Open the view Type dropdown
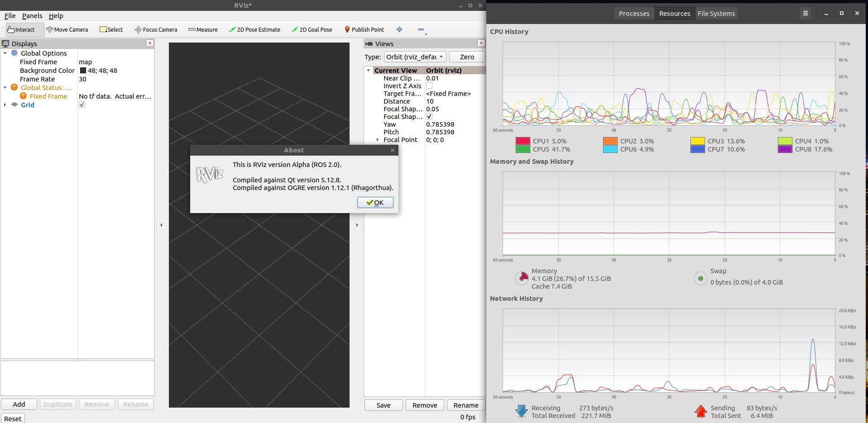The height and width of the screenshot is (423, 868). (415, 57)
